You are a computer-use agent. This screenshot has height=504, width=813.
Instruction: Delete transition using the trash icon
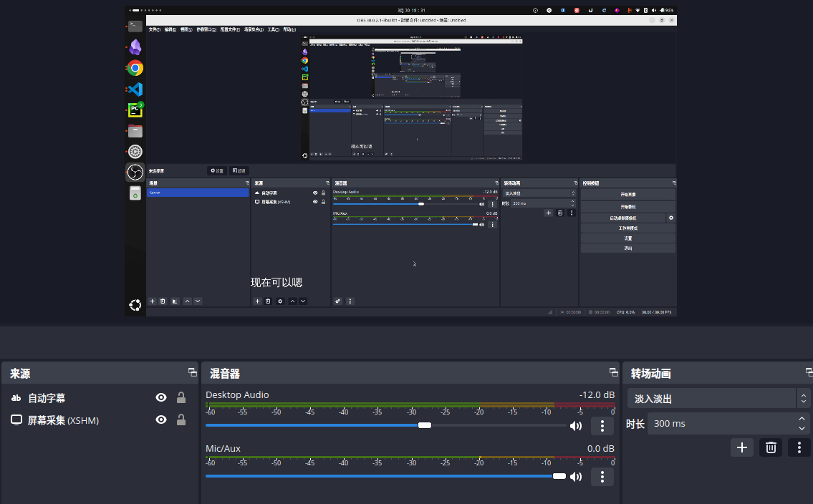pos(771,447)
